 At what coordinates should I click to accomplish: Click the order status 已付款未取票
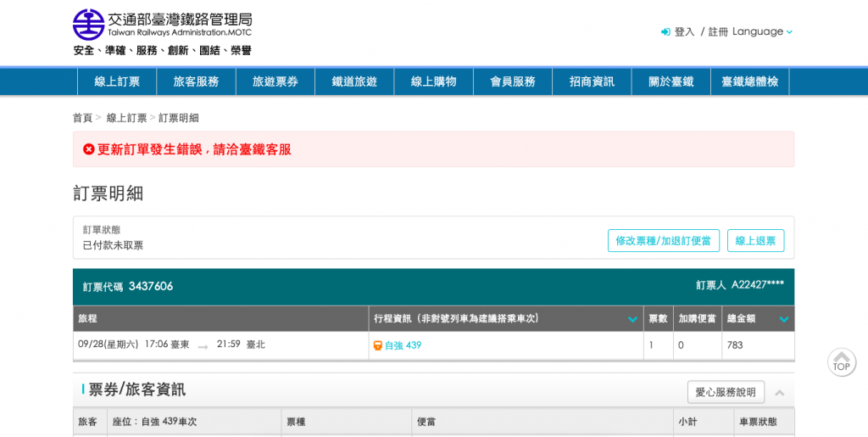click(113, 245)
